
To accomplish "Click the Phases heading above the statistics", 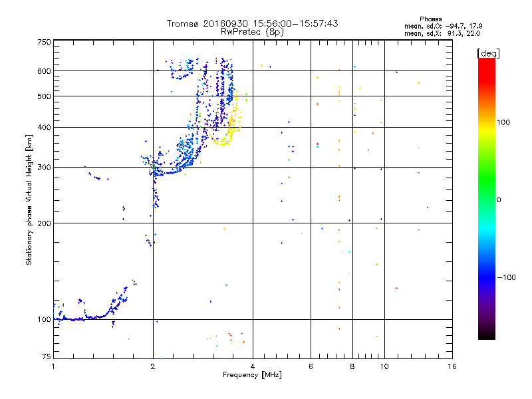I will point(430,19).
